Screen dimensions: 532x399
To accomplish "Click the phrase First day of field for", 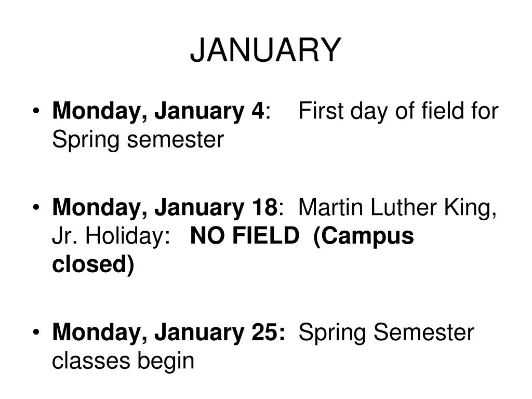I will click(x=398, y=111).
